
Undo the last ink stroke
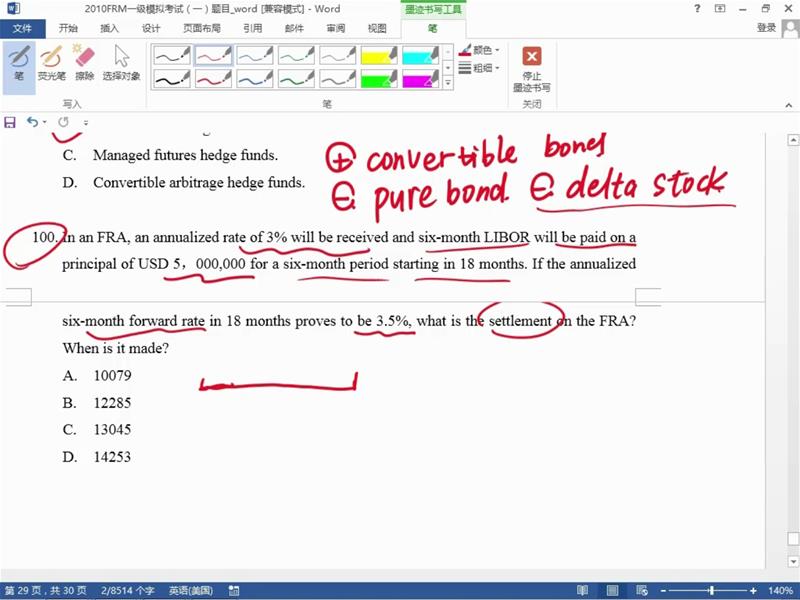(32, 122)
